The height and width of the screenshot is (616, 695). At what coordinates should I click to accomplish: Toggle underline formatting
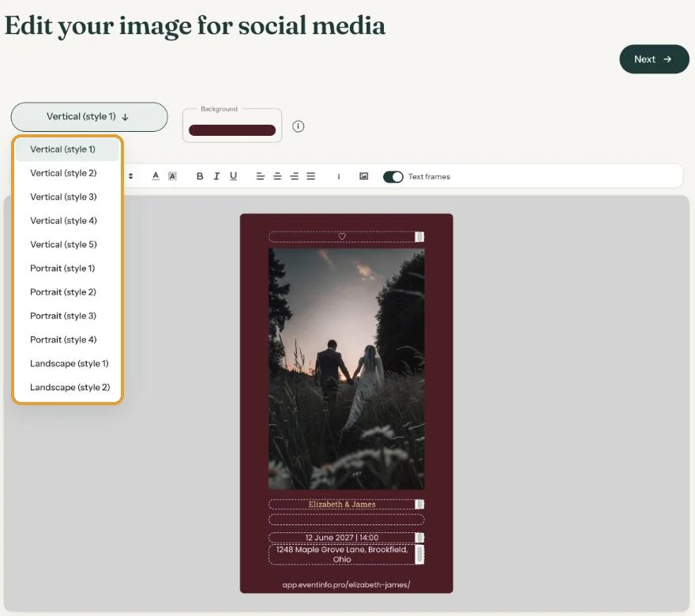(233, 176)
